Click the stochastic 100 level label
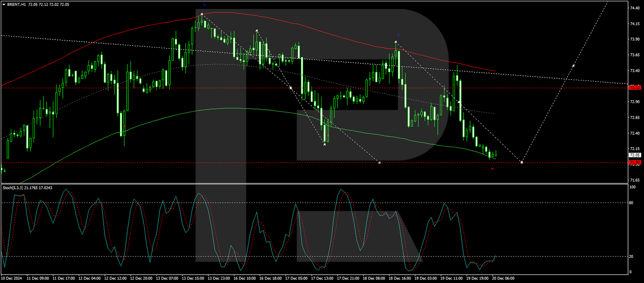This screenshot has height=283, width=644. [633, 187]
